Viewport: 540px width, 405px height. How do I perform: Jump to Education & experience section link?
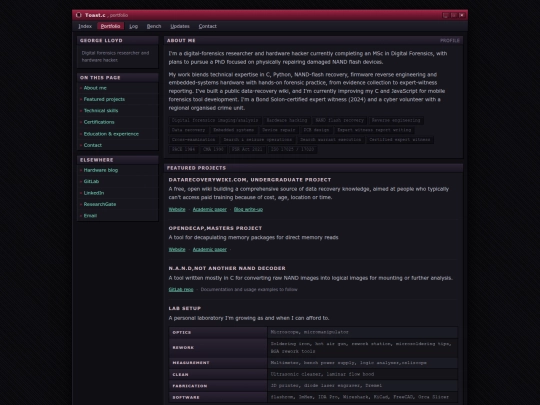111,134
